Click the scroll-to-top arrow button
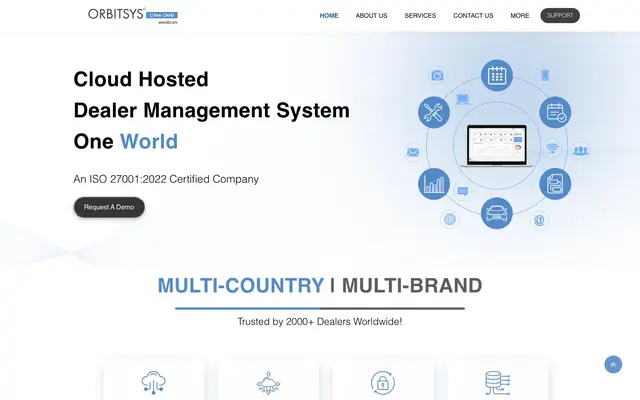 [613, 364]
